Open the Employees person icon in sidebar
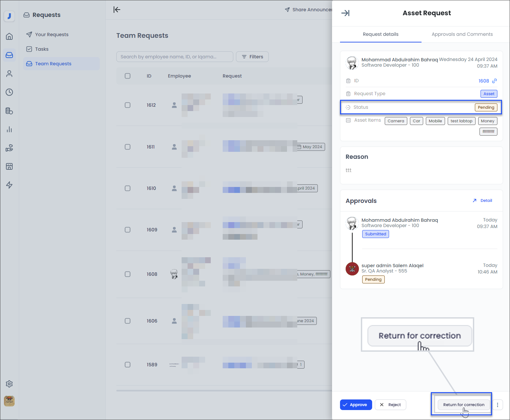 [x=9, y=74]
